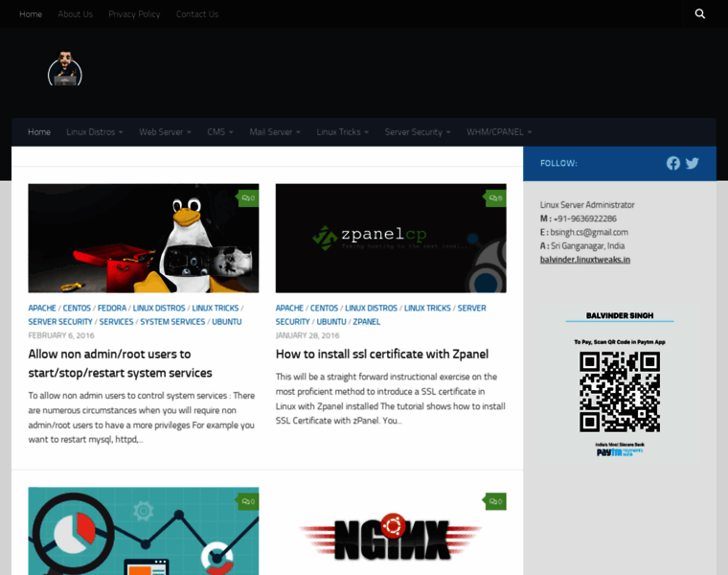Image resolution: width=728 pixels, height=575 pixels.
Task: Expand the Mail Server menu
Action: tap(275, 132)
